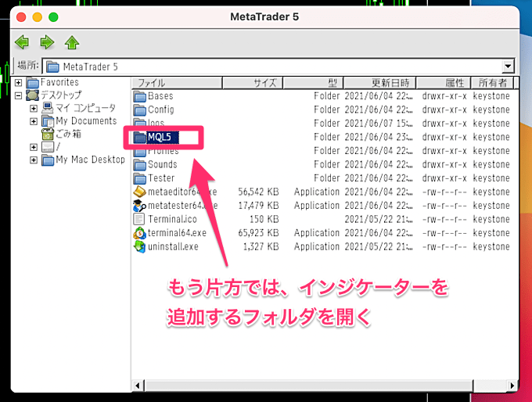Screen dimensions: 532x402
Task: Select the Config folder icon
Action: pyautogui.click(x=139, y=110)
